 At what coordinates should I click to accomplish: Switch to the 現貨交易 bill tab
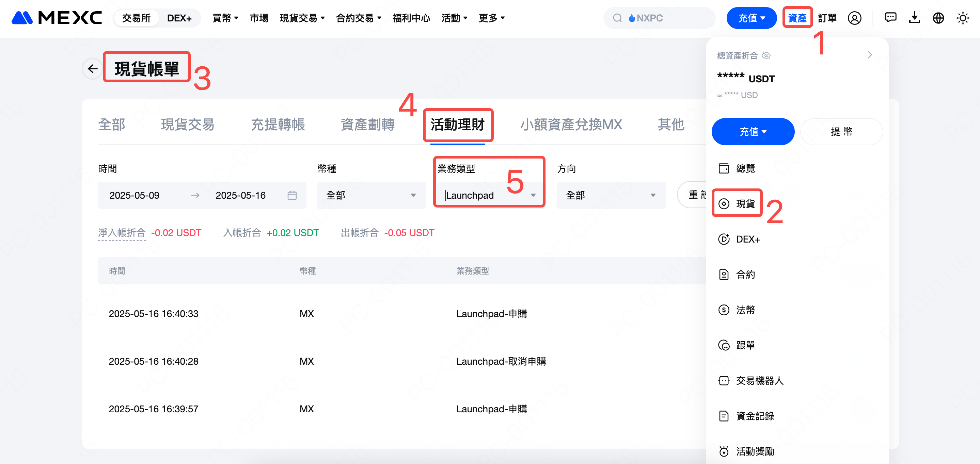point(188,124)
